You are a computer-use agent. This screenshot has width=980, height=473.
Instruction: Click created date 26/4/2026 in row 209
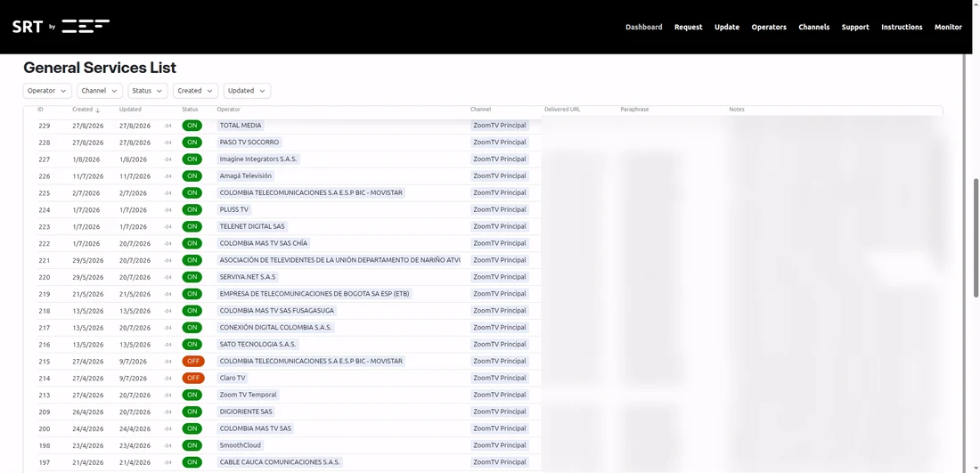tap(88, 412)
